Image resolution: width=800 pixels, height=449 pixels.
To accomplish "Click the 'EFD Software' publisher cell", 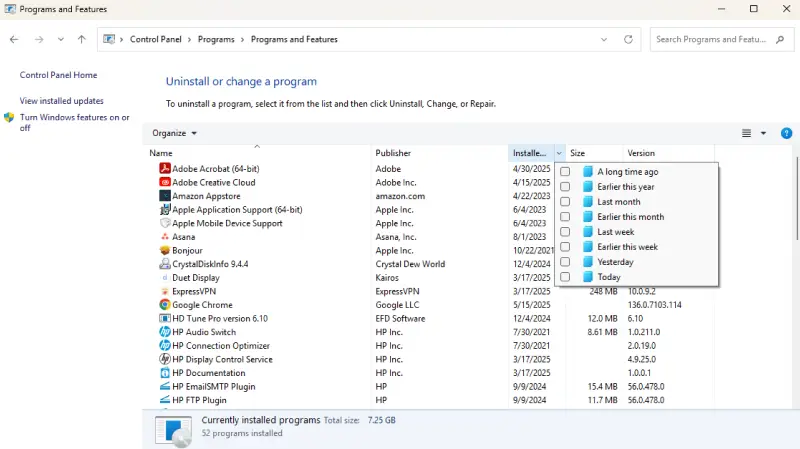I will click(401, 318).
